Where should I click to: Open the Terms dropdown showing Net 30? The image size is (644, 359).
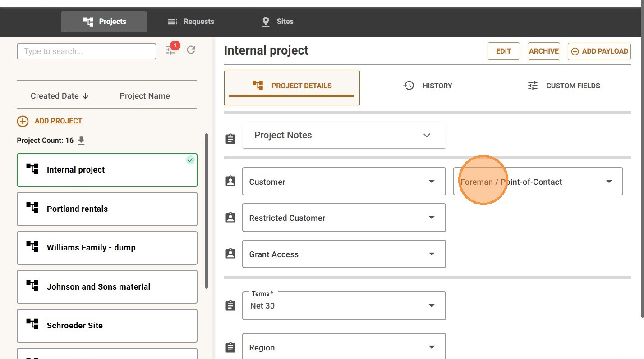coord(344,306)
